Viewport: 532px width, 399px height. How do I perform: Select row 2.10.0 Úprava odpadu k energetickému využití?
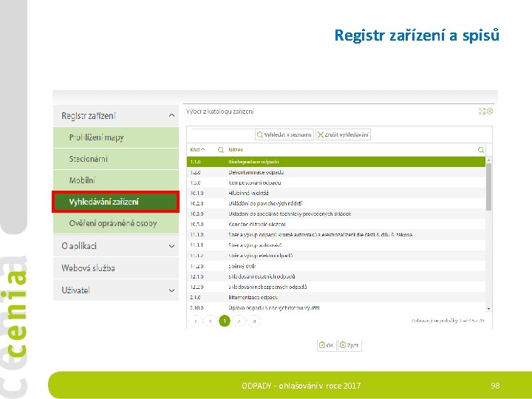[336, 307]
